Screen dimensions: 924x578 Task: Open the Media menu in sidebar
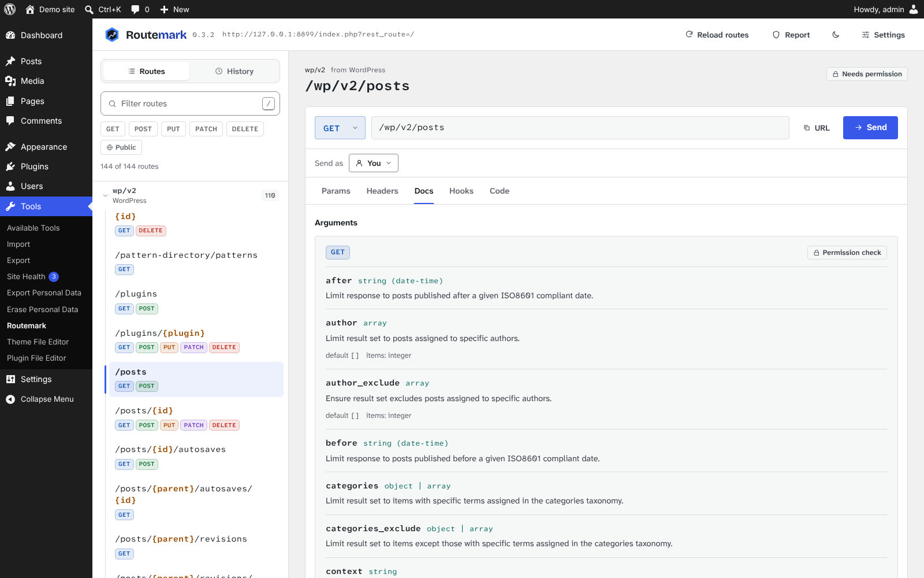pos(46,81)
